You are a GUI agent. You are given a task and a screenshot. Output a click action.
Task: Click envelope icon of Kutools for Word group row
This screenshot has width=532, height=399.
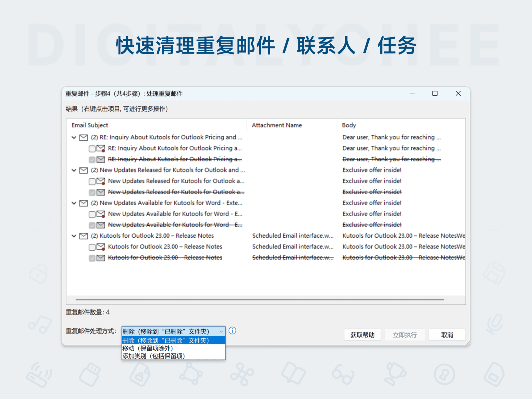pos(84,203)
